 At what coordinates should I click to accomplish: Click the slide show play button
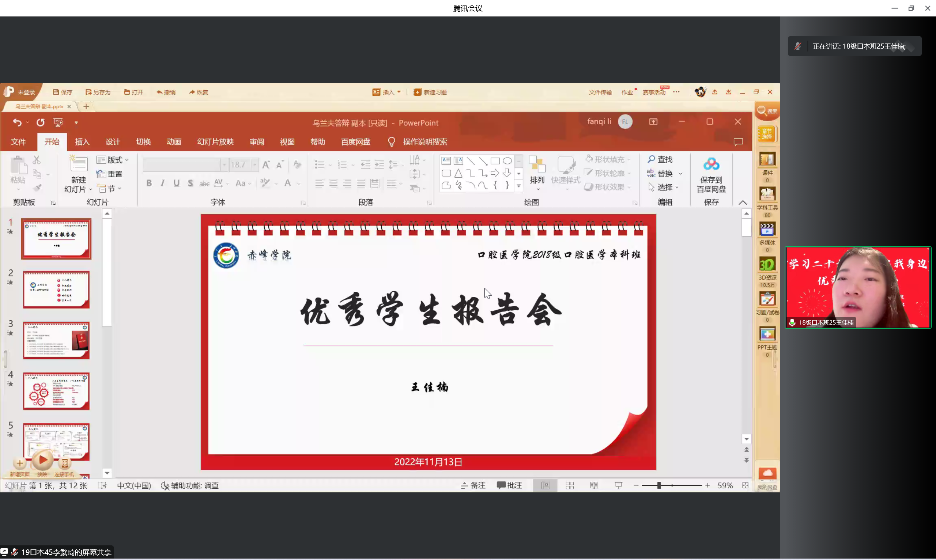(x=43, y=459)
